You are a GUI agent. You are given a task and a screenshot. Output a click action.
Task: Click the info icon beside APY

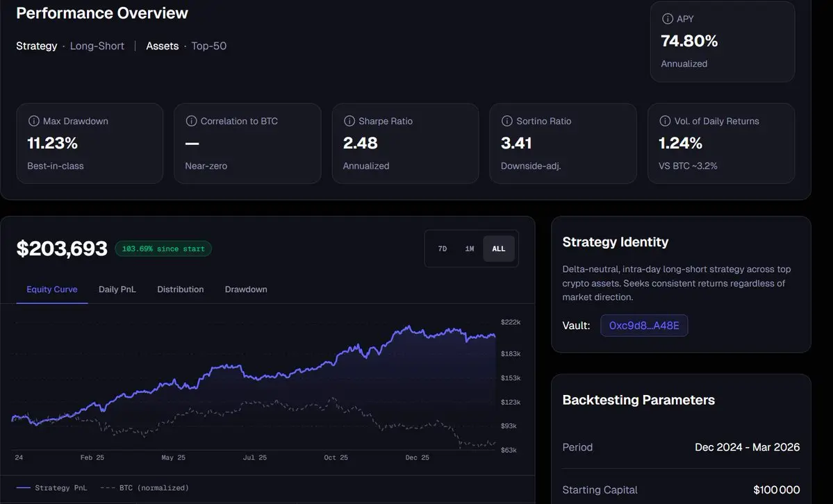coord(668,19)
